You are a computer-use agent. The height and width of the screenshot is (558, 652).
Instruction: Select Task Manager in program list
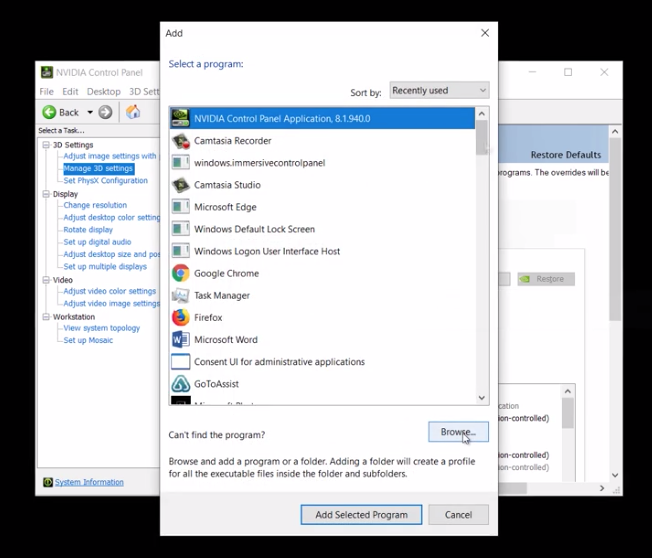pyautogui.click(x=322, y=295)
